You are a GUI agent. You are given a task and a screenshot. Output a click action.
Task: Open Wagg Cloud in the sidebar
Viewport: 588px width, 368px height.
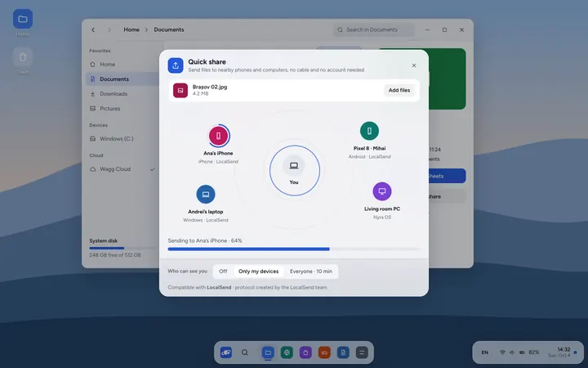pos(122,169)
